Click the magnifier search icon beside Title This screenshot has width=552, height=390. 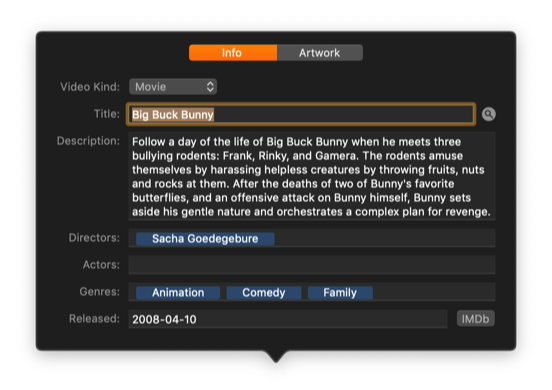click(x=489, y=114)
